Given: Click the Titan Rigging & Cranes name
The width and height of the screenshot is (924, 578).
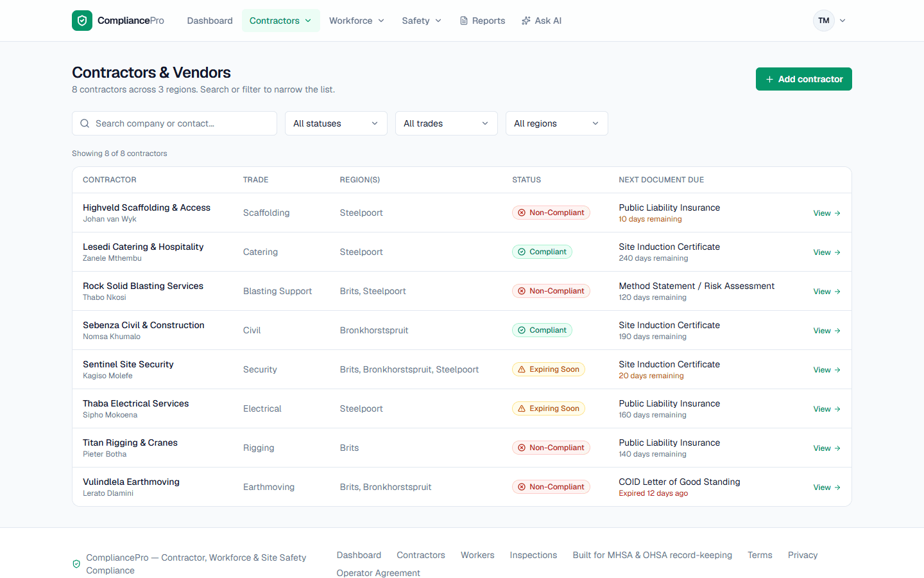Looking at the screenshot, I should (130, 442).
